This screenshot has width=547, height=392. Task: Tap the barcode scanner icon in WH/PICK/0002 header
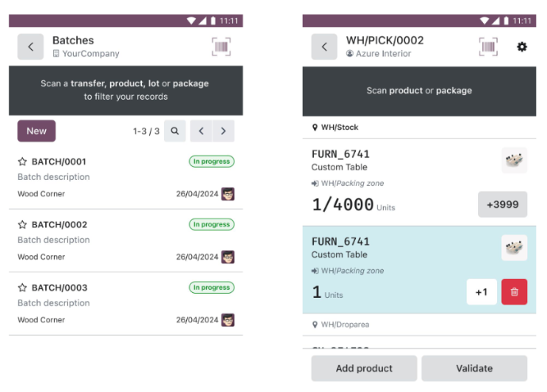488,47
